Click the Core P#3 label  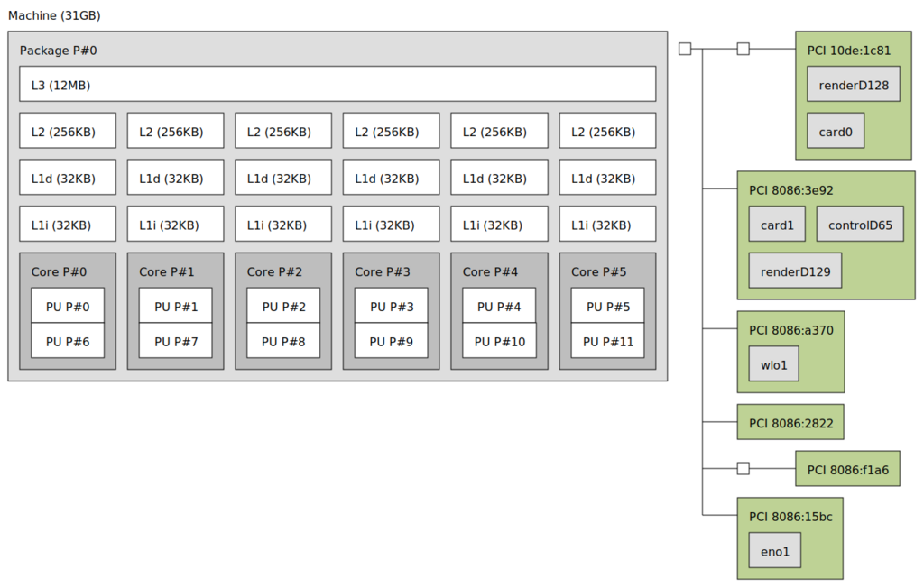[383, 272]
